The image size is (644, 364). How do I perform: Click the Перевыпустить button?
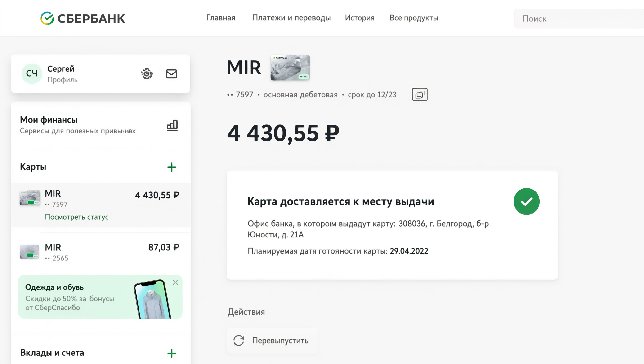click(273, 341)
